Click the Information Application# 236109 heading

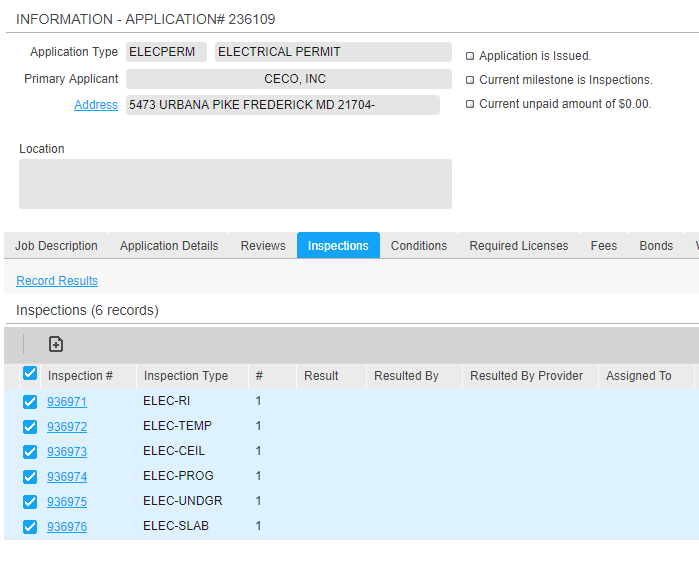(146, 19)
